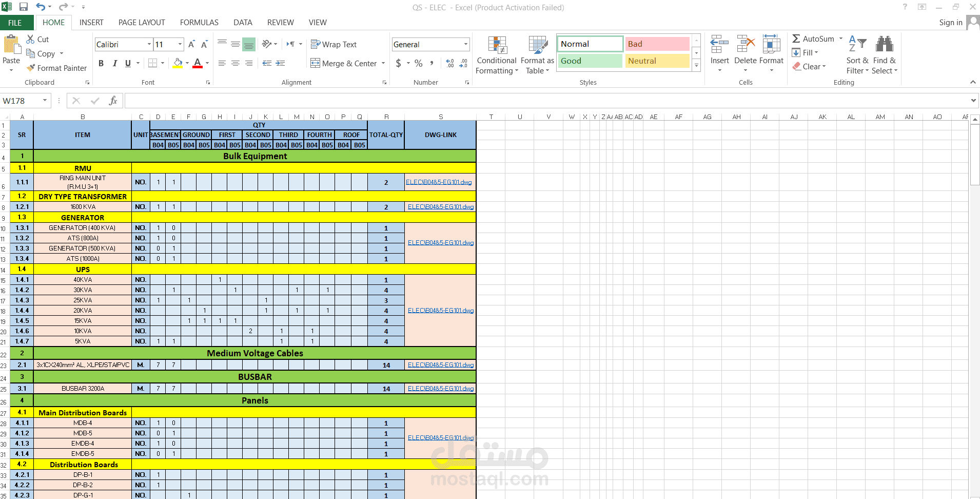Click the Redo arrow icon
This screenshot has height=499, width=980.
pos(63,7)
